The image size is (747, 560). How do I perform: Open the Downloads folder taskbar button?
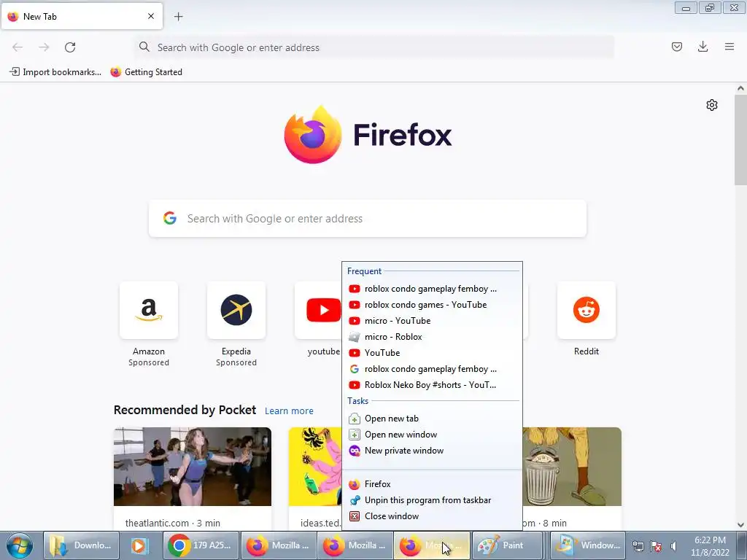coord(80,545)
